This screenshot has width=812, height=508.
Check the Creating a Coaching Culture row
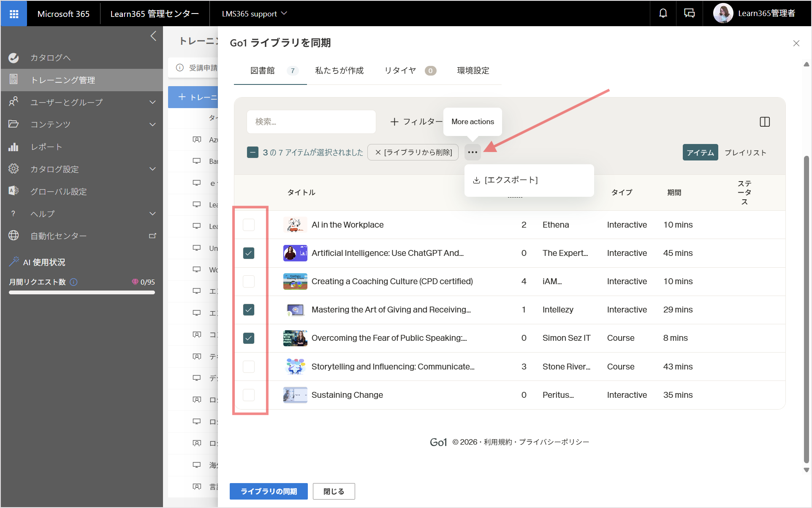(x=249, y=282)
